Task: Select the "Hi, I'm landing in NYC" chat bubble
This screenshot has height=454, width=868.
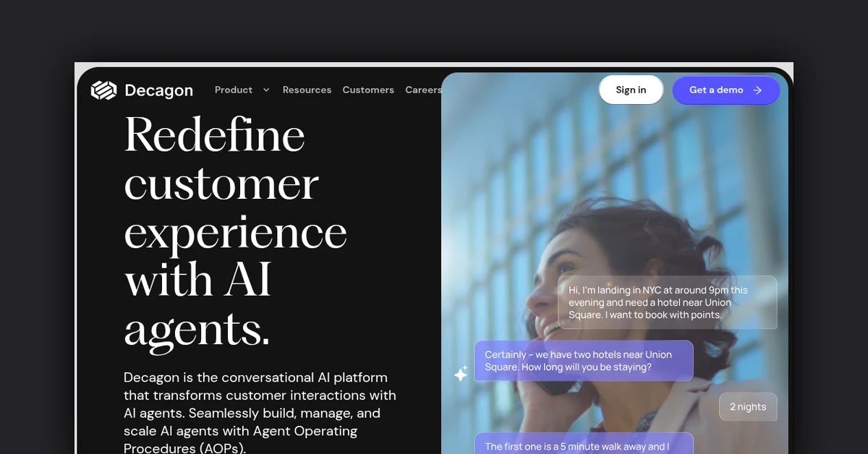Action: (668, 302)
